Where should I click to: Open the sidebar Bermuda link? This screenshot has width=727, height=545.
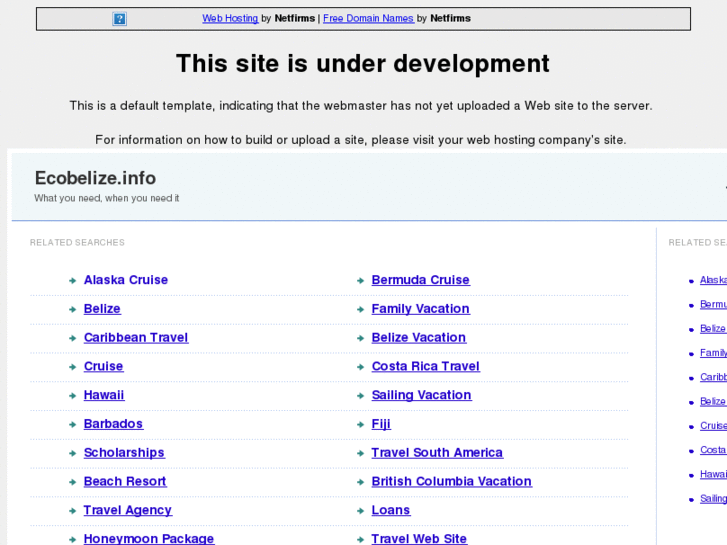pyautogui.click(x=713, y=304)
